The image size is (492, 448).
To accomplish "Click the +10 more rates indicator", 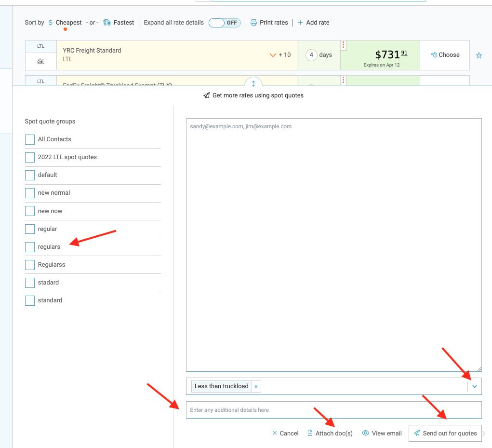I will point(284,55).
